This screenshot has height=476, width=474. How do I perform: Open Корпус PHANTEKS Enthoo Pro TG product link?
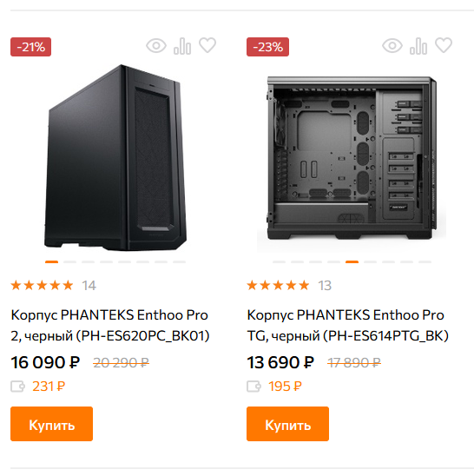(348, 325)
